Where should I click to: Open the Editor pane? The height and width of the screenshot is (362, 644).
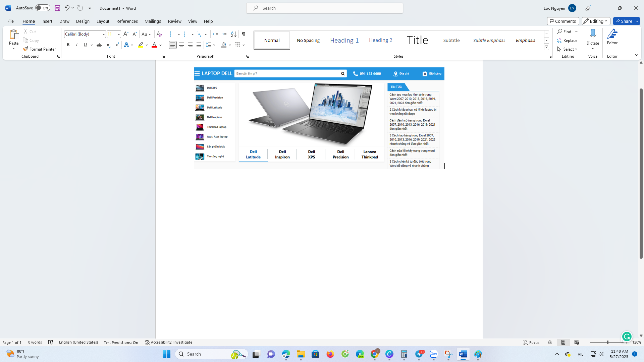click(x=612, y=37)
